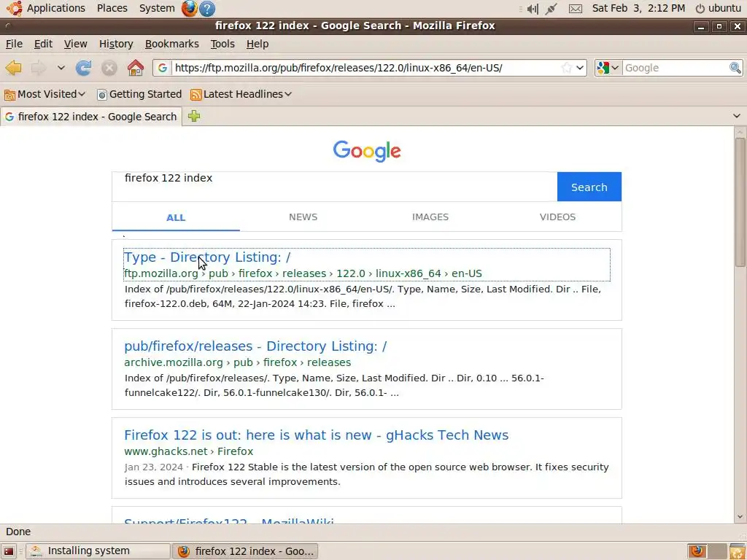Open the Ubuntu Applications menu
The height and width of the screenshot is (560, 747).
[x=46, y=8]
